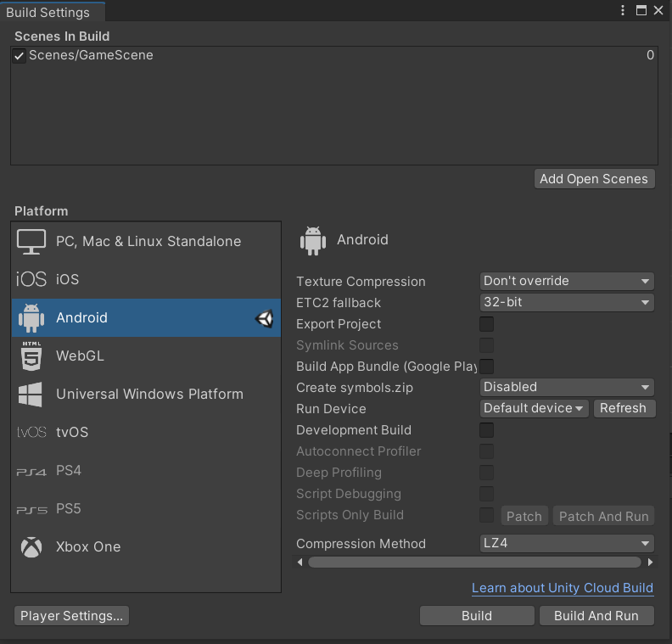The width and height of the screenshot is (672, 644).
Task: Click the Texture Compression label
Action: [361, 282]
